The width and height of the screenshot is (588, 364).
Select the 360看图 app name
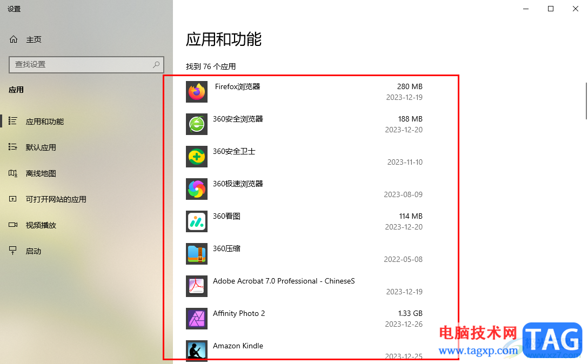coord(226,217)
